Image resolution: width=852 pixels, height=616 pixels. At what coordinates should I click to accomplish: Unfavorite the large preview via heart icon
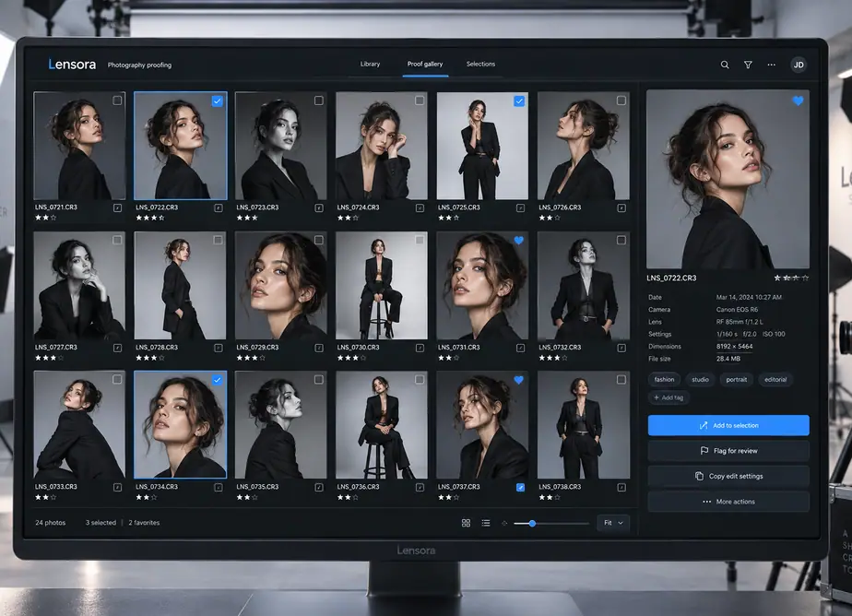pos(798,101)
